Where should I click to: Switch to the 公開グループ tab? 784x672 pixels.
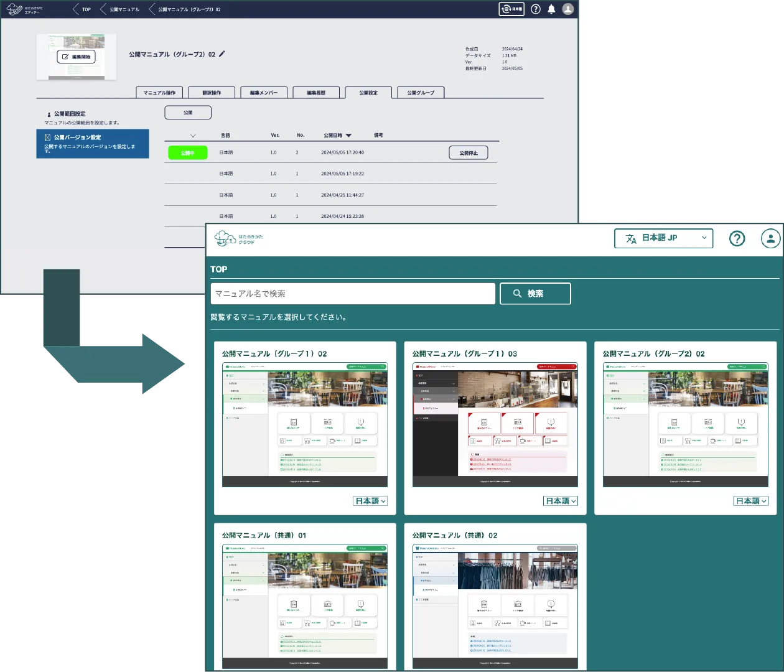pyautogui.click(x=421, y=93)
